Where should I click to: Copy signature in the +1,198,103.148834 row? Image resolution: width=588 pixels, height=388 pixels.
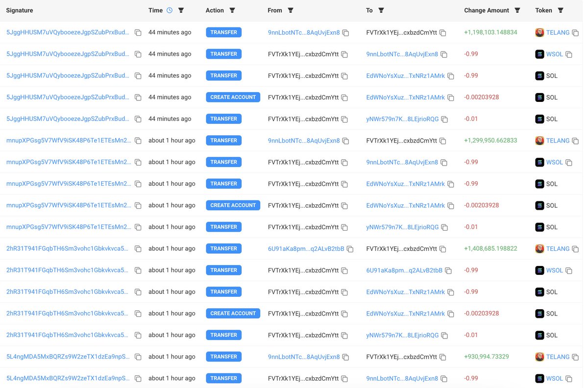tap(138, 33)
